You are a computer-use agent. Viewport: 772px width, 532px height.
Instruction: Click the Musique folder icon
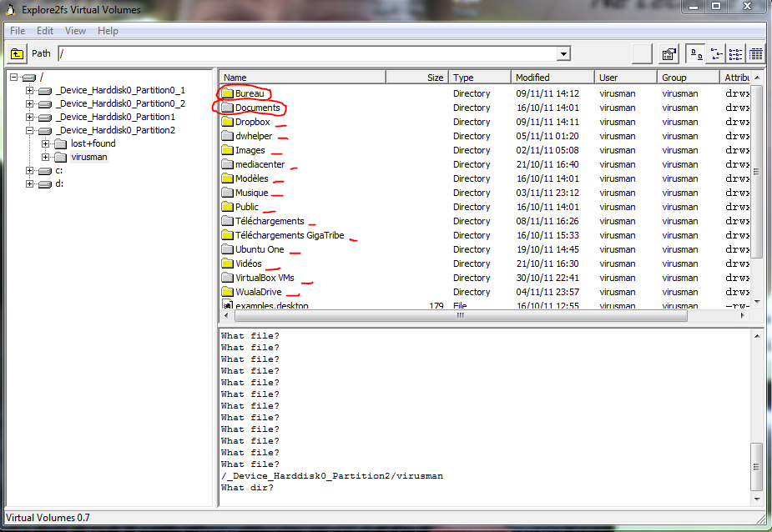pos(227,193)
